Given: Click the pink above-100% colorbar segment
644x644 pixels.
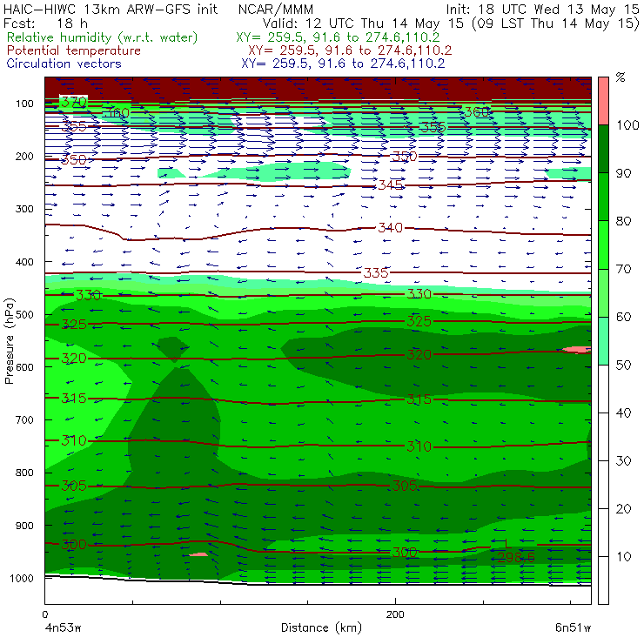Looking at the screenshot, I should point(603,101).
